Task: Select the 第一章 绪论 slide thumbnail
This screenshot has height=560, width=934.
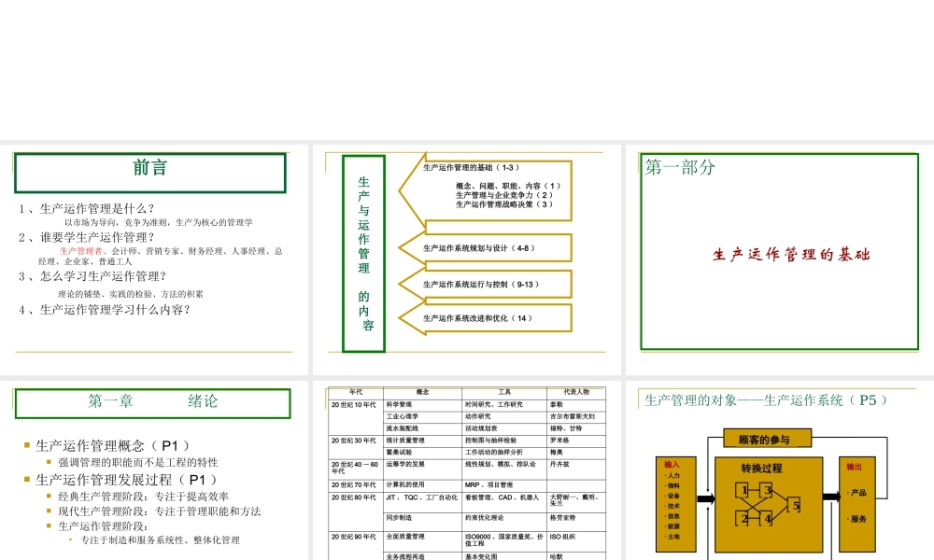Action: tap(154, 470)
